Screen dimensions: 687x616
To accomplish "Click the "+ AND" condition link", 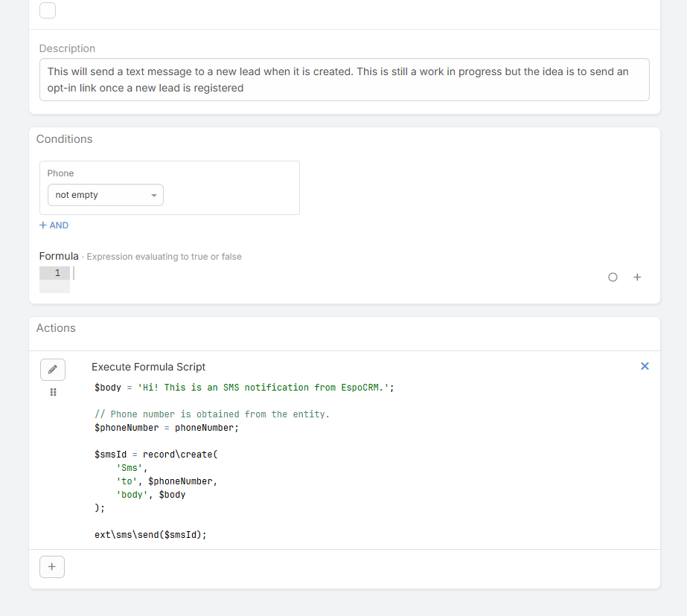I will click(54, 225).
